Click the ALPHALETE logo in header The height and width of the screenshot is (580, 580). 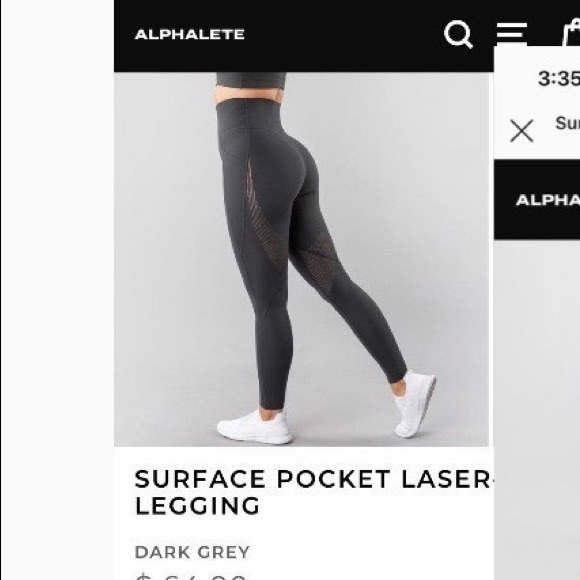pyautogui.click(x=189, y=35)
